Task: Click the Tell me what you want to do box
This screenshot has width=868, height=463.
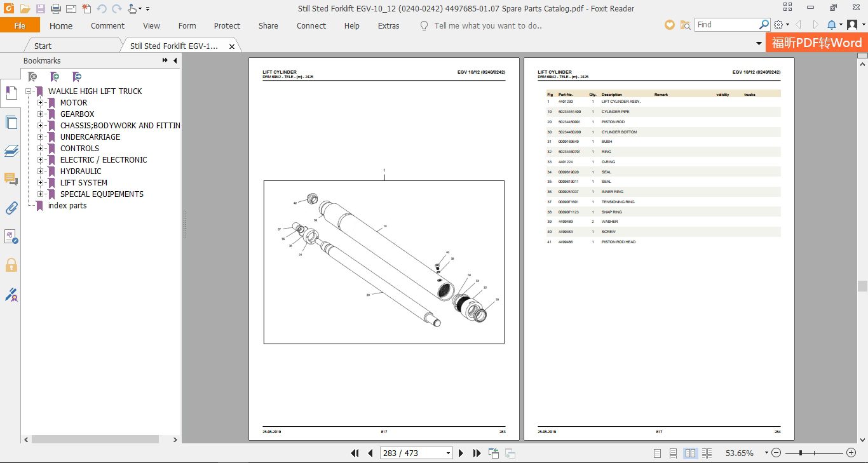Action: point(488,26)
